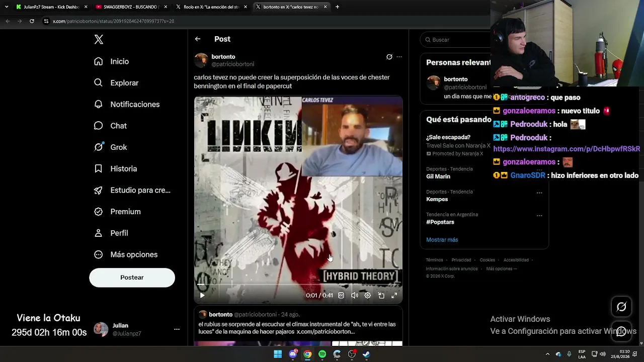This screenshot has width=644, height=362.
Task: Open the Accesibilidad footer link
Action: pos(516,260)
